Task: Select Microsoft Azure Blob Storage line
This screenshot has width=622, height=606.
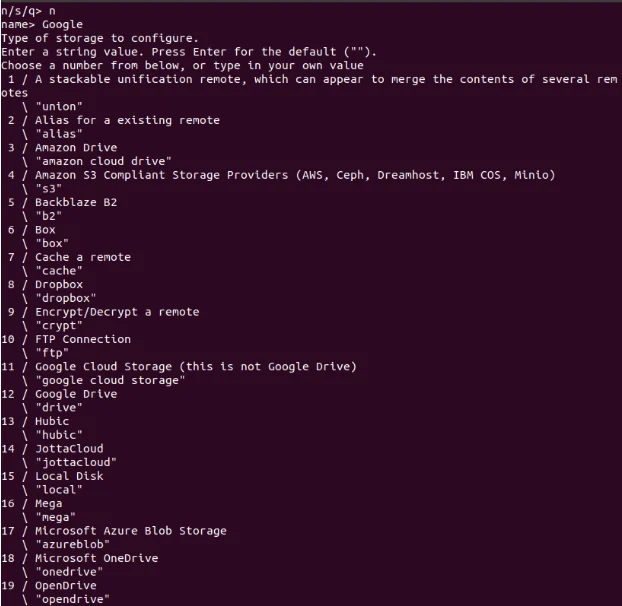Action: point(114,531)
